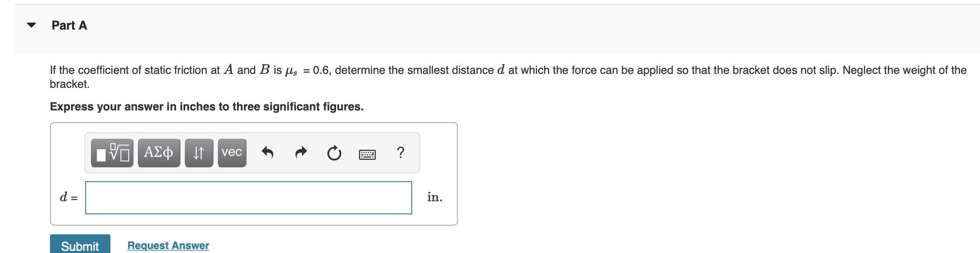Insert a vector with the vec button
This screenshot has width=980, height=253.
point(232,153)
